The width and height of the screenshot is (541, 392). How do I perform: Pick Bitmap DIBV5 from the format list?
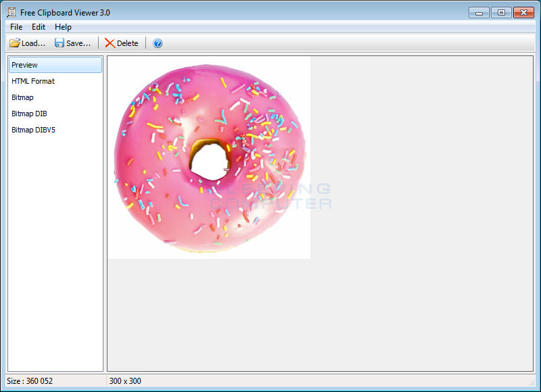coord(33,130)
